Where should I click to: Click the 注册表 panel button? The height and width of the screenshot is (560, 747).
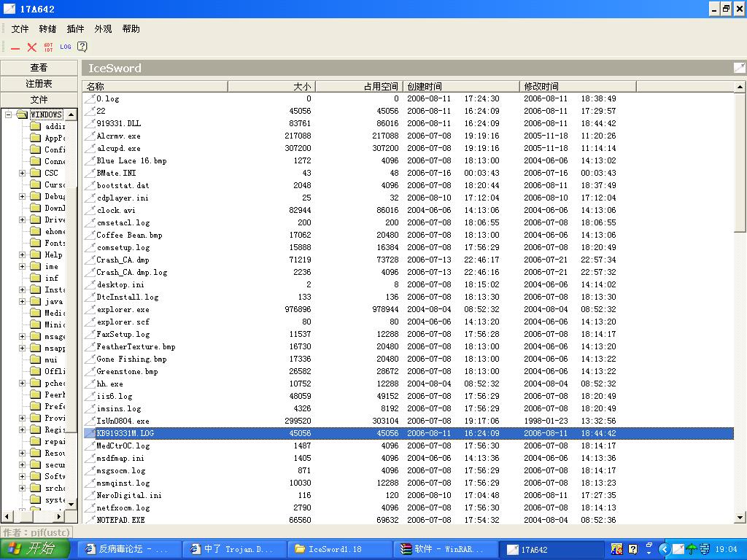pos(39,84)
